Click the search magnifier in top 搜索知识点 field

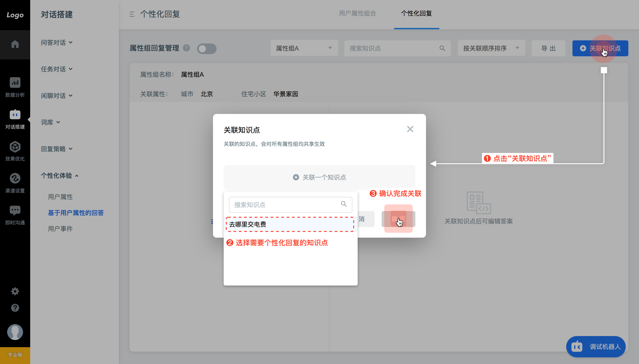click(x=442, y=48)
